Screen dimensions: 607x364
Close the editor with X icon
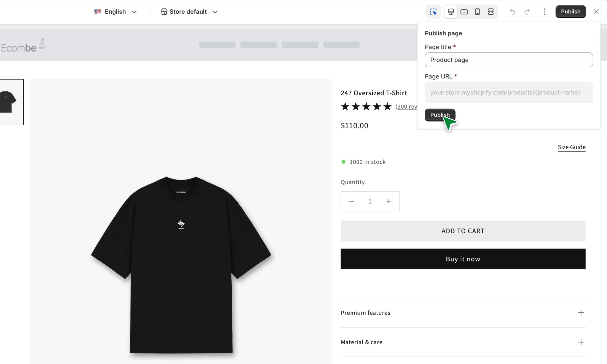point(596,12)
